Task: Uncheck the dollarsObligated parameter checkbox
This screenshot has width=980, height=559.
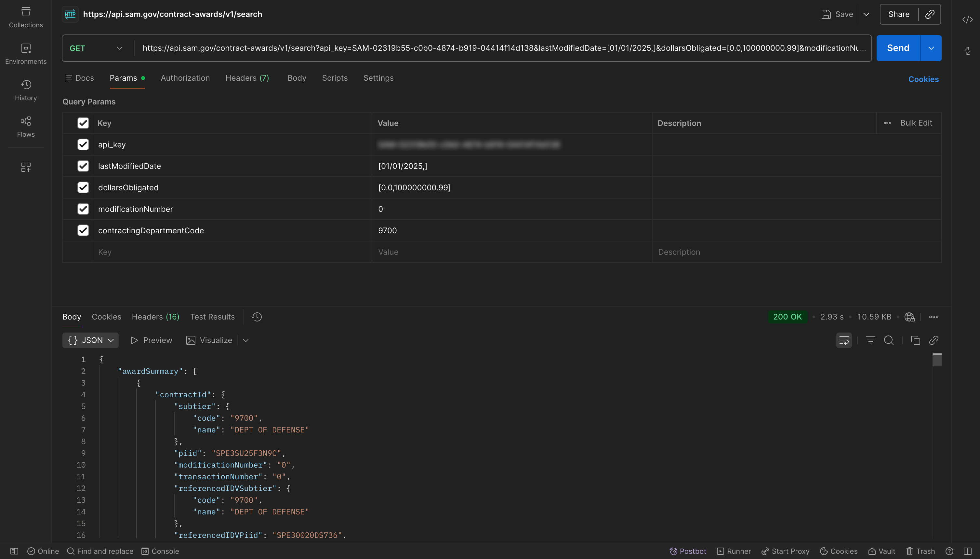Action: tap(83, 187)
